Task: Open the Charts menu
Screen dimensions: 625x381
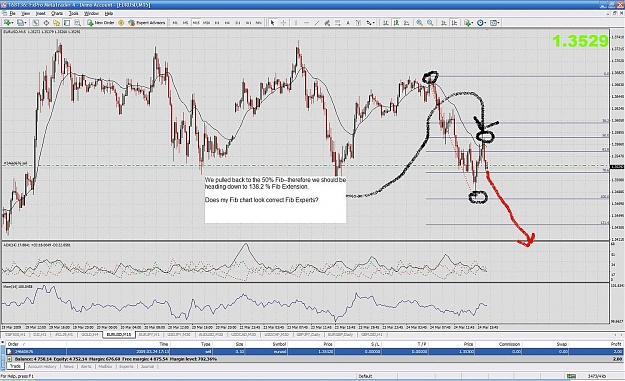Action: [57, 13]
